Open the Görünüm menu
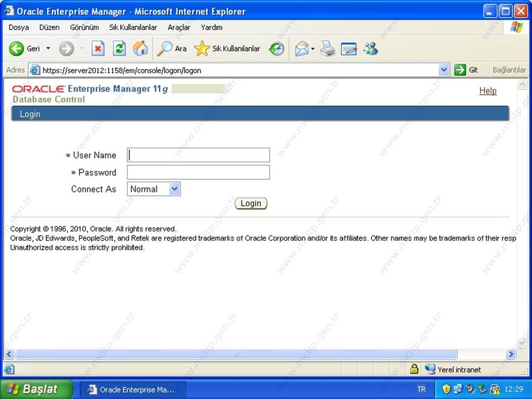 [x=84, y=27]
